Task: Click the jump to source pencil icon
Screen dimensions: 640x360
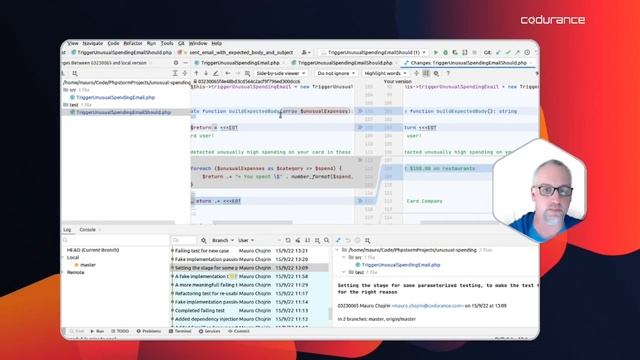Action: click(x=216, y=73)
